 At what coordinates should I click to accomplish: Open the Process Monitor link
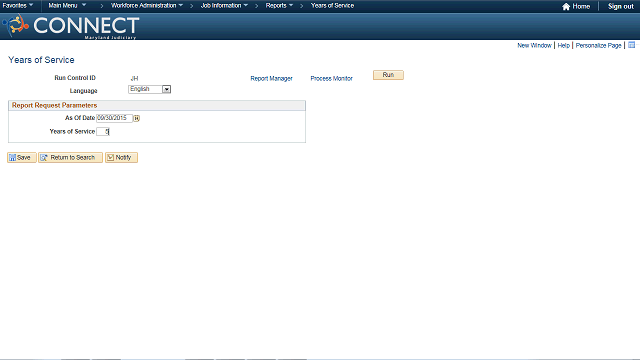(x=331, y=78)
